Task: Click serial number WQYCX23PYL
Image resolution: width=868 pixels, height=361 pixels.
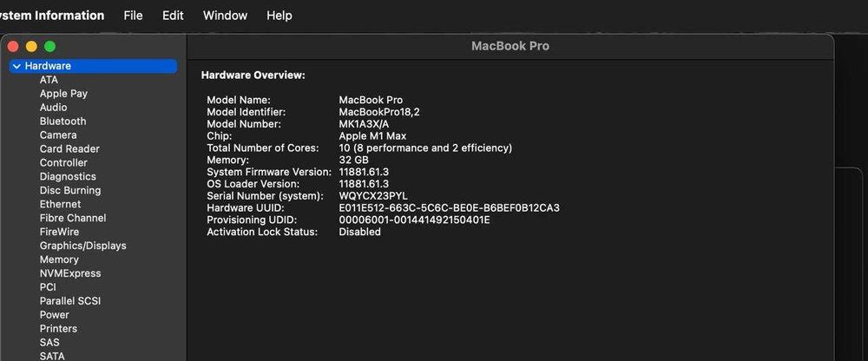Action: pyautogui.click(x=373, y=196)
